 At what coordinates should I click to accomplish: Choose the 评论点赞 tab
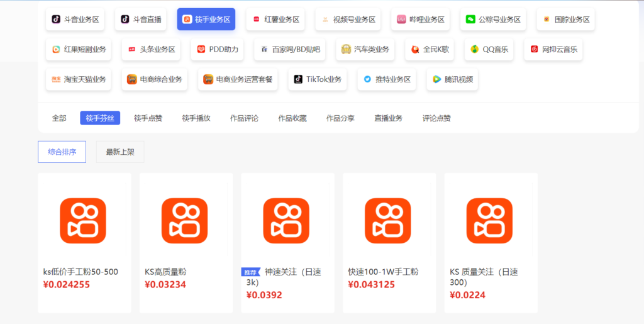pyautogui.click(x=436, y=118)
